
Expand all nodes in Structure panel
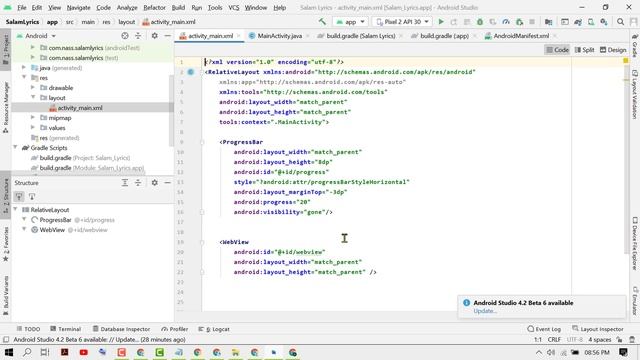(125, 182)
